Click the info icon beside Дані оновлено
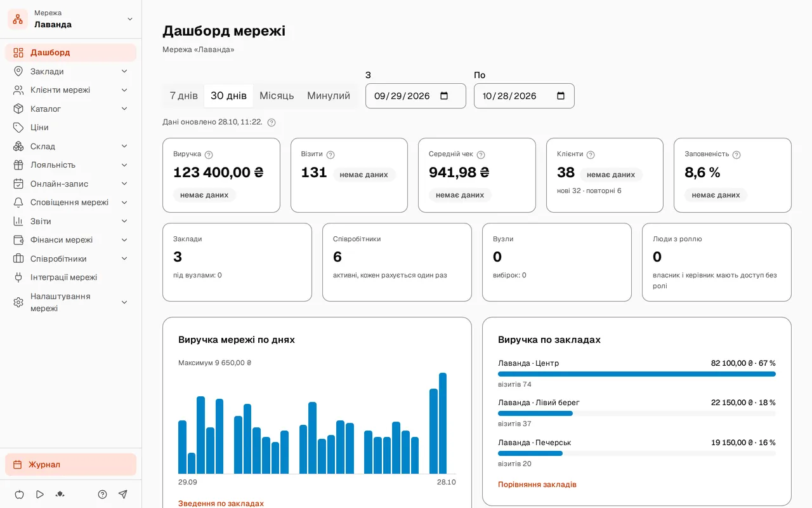 point(272,122)
